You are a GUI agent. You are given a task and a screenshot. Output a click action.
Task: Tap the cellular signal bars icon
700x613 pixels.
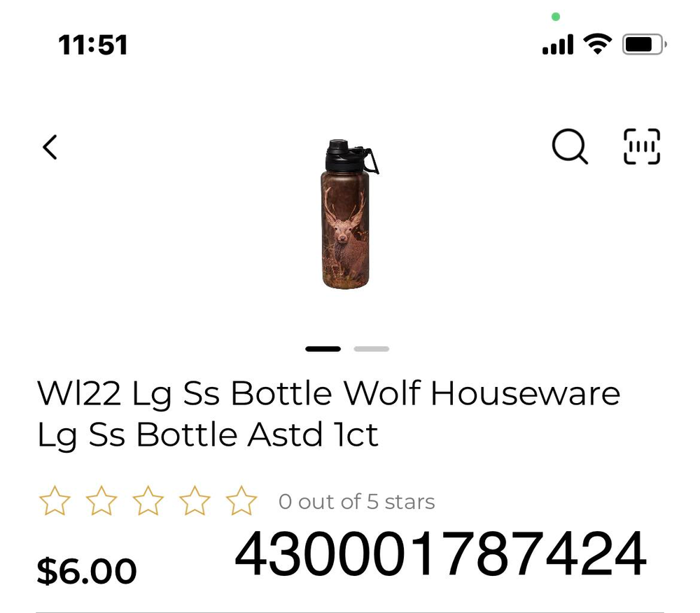(558, 45)
